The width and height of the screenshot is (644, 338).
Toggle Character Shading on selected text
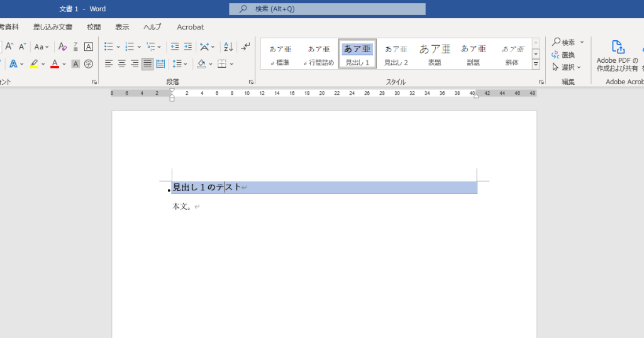pyautogui.click(x=75, y=63)
